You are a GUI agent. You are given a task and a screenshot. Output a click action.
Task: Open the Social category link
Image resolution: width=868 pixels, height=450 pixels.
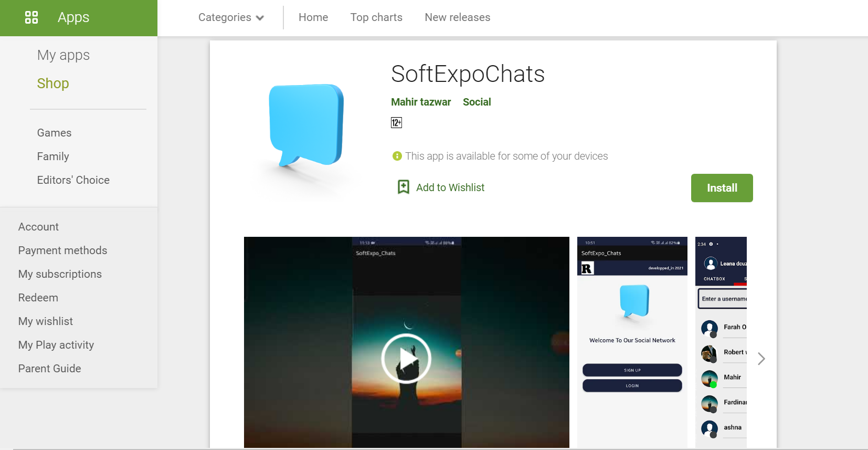[477, 102]
